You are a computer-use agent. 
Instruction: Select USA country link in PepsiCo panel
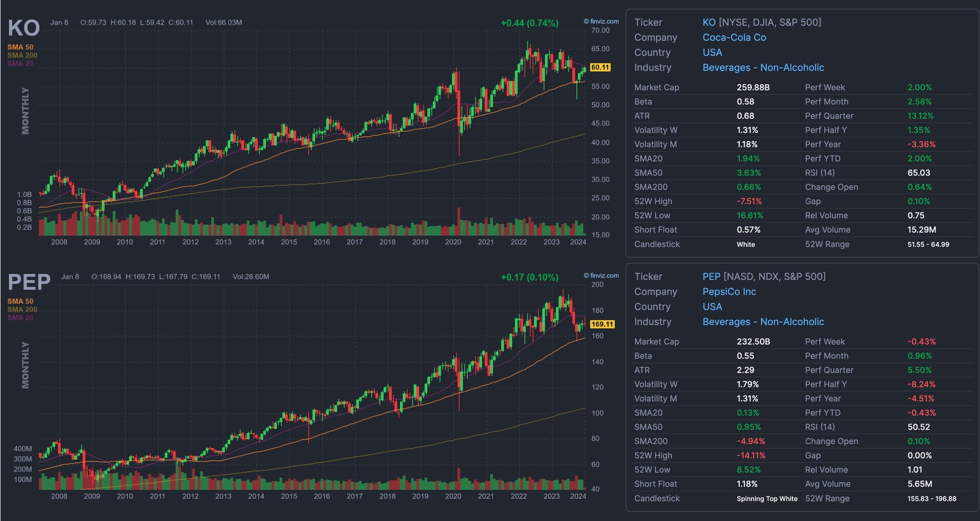(712, 307)
